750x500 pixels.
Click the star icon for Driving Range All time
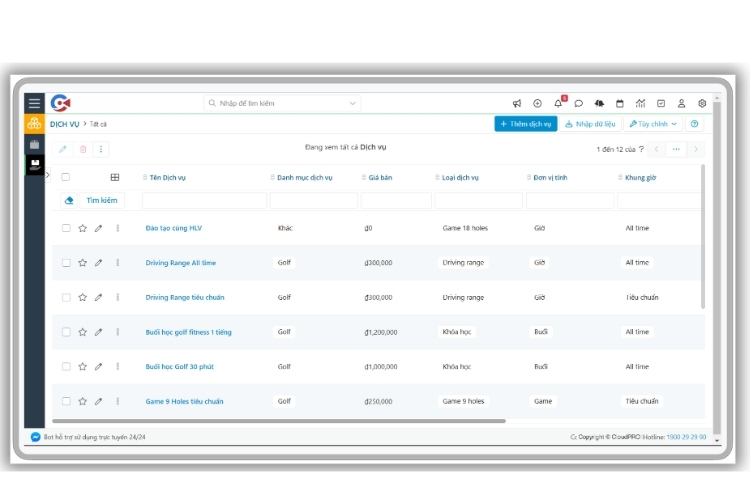tap(82, 263)
